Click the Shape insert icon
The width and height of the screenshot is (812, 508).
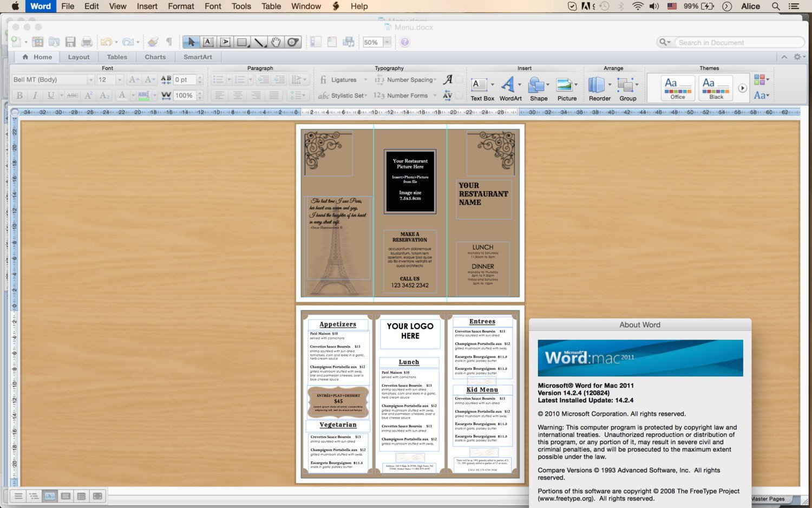tap(538, 88)
